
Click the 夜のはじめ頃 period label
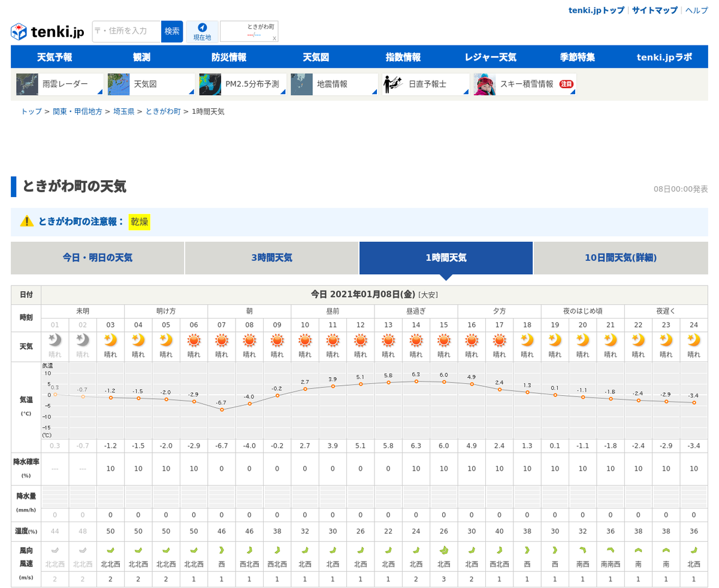click(582, 311)
